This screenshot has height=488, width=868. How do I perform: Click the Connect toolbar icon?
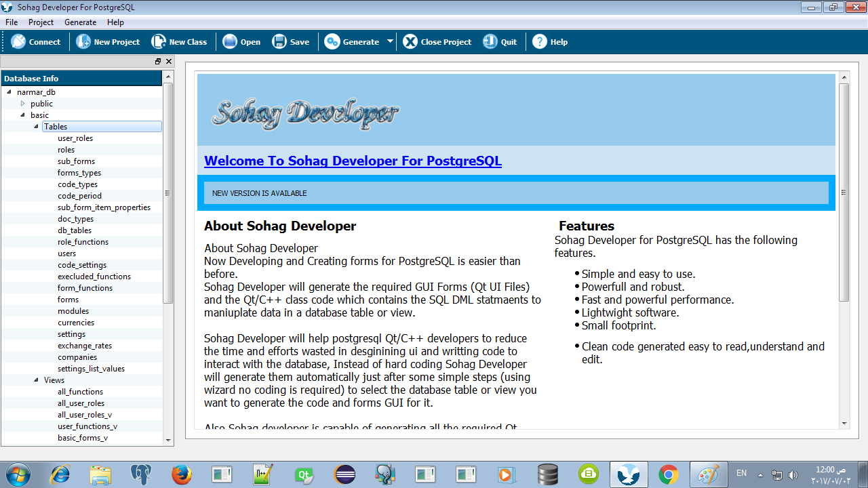[x=18, y=42]
